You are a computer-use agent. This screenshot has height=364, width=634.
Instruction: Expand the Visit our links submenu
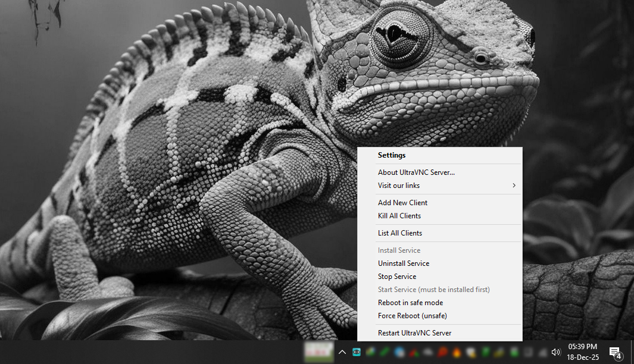point(447,185)
